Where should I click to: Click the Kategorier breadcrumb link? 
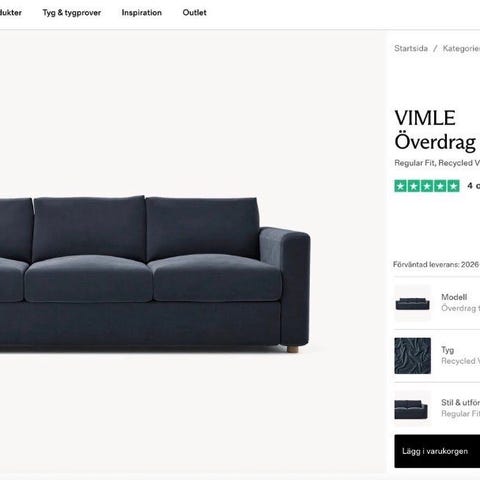461,48
